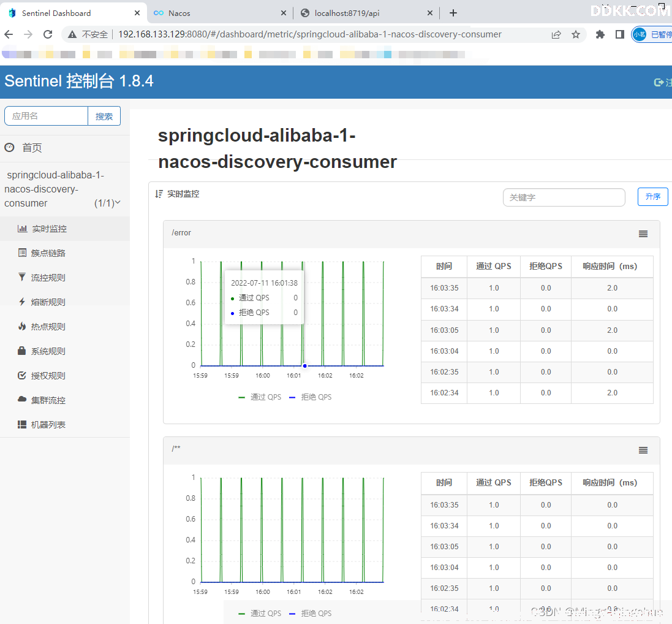Toggle 拒绝 QPS legend in /error chart
This screenshot has width=672, height=624.
(x=311, y=397)
